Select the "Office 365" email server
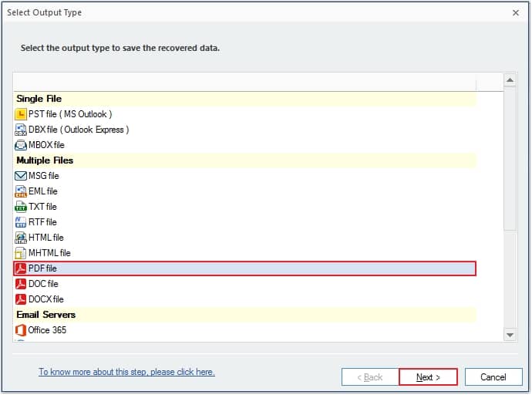Screen dimensions: 532x395 point(245,330)
